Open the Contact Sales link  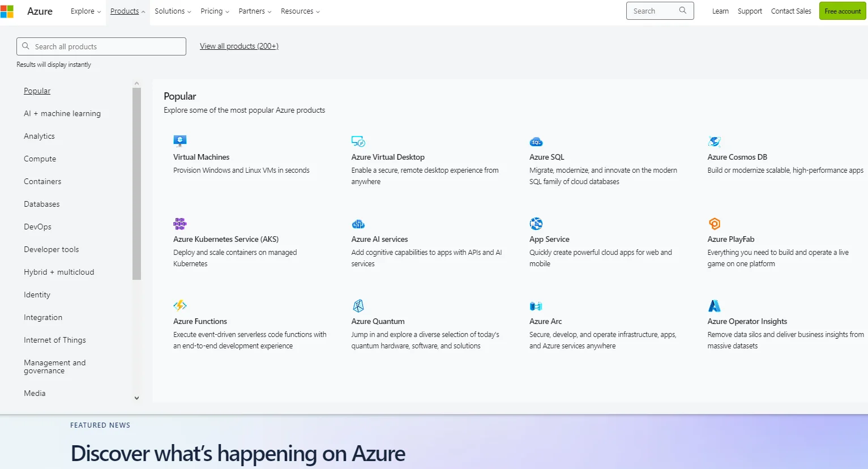[x=791, y=11]
